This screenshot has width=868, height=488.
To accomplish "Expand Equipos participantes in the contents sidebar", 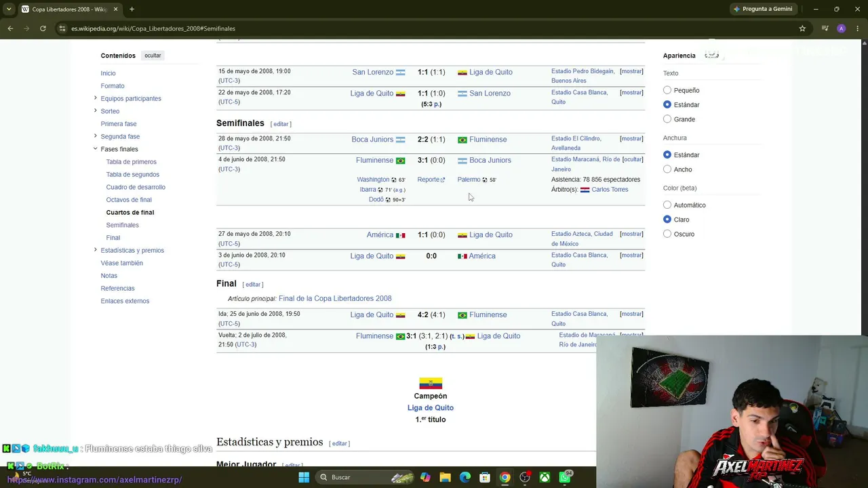I will tap(95, 98).
